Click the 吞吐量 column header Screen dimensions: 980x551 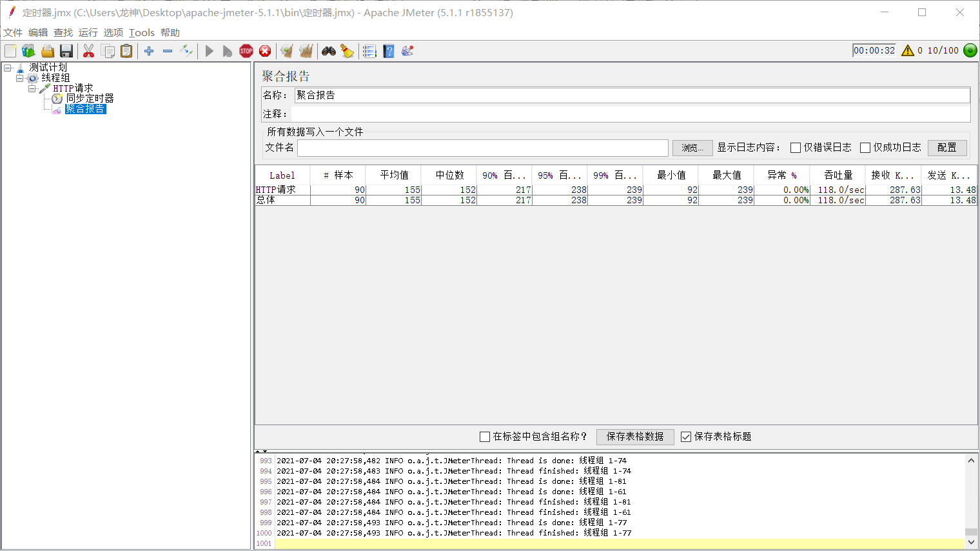tap(838, 175)
